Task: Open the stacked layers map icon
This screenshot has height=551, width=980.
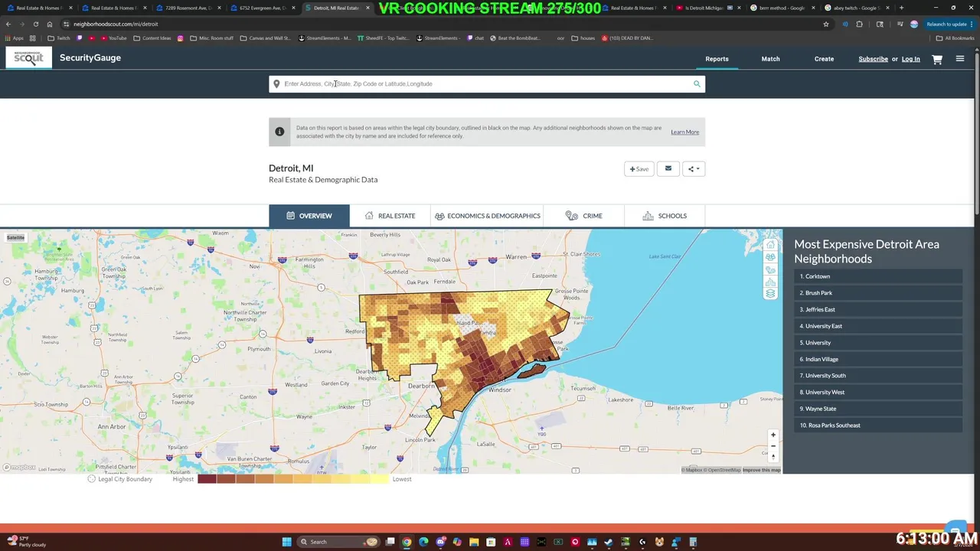Action: click(770, 294)
